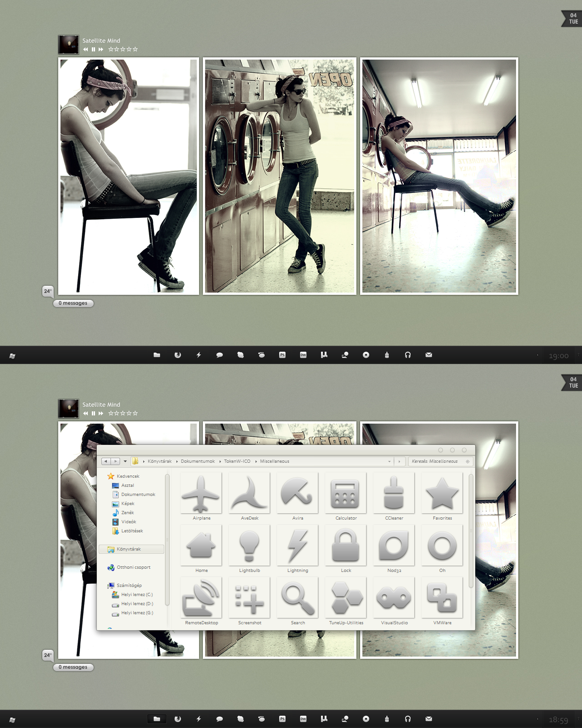Screen dimensions: 582x728
Task: Click the disc icon on the 19:00 taskbar
Action: 366,355
